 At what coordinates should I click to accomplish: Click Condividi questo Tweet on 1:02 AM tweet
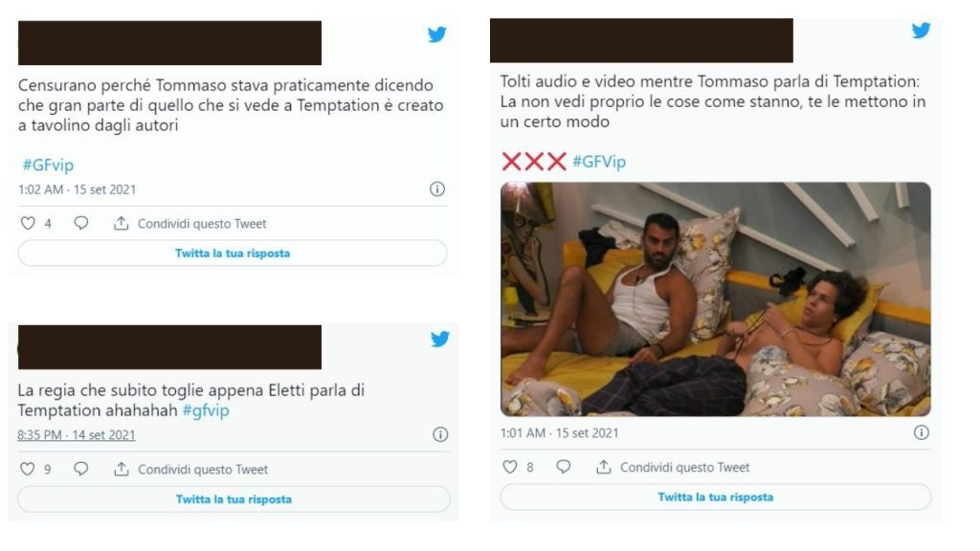pyautogui.click(x=190, y=224)
